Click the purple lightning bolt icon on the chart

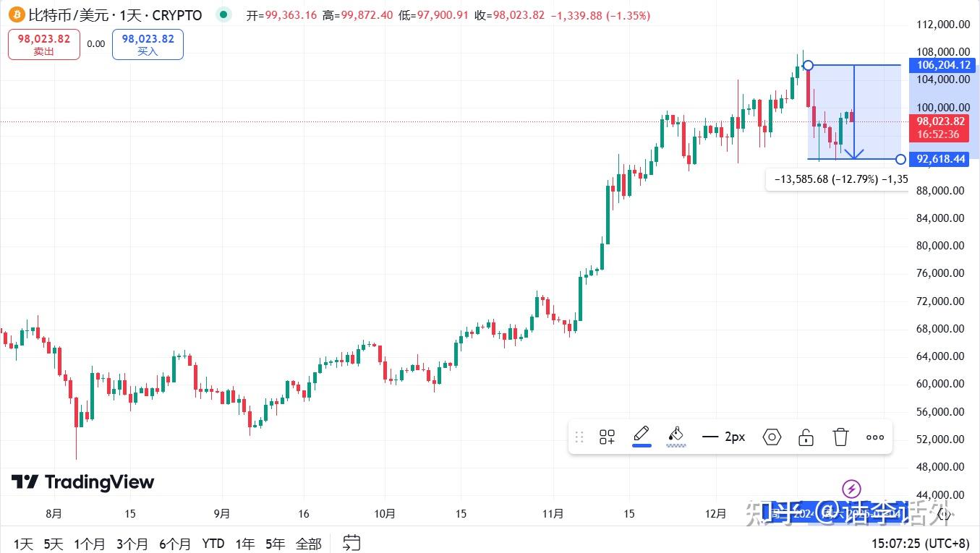(x=851, y=487)
